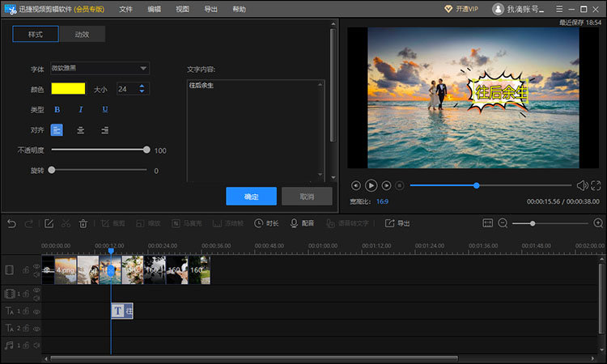Select the 语音转文字 speech-to-text tool
Image resolution: width=607 pixels, height=364 pixels.
[x=347, y=223]
